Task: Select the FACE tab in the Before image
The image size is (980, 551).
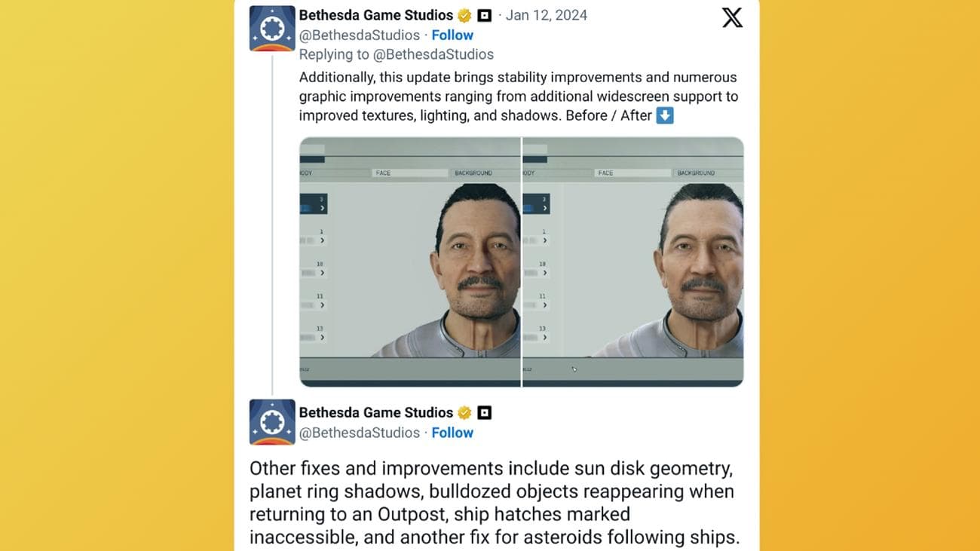Action: click(x=384, y=173)
